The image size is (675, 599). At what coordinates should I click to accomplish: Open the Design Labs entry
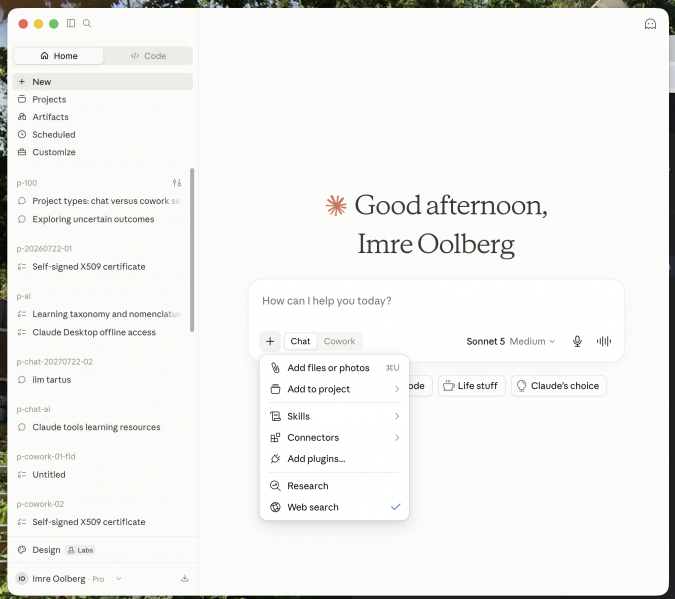click(x=103, y=550)
